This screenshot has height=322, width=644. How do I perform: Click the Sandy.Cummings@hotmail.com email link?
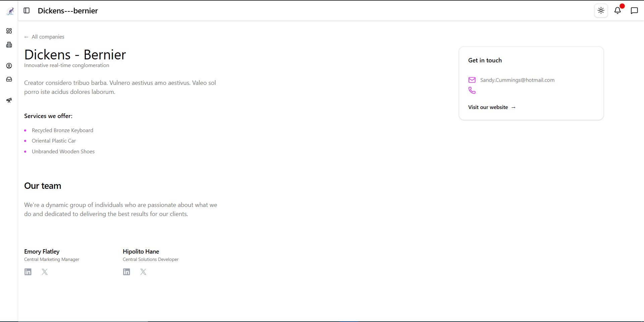coord(517,80)
